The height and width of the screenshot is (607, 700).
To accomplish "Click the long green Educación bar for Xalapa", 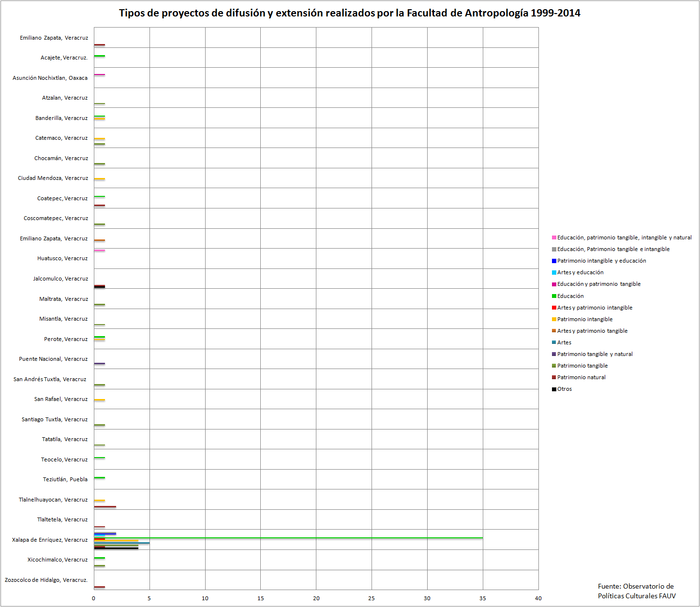I will pyautogui.click(x=290, y=538).
